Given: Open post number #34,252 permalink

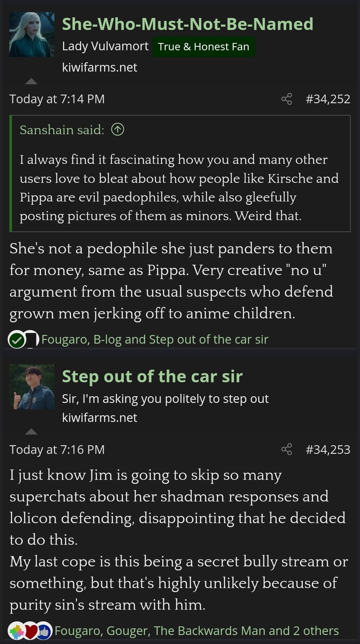Looking at the screenshot, I should tap(328, 99).
